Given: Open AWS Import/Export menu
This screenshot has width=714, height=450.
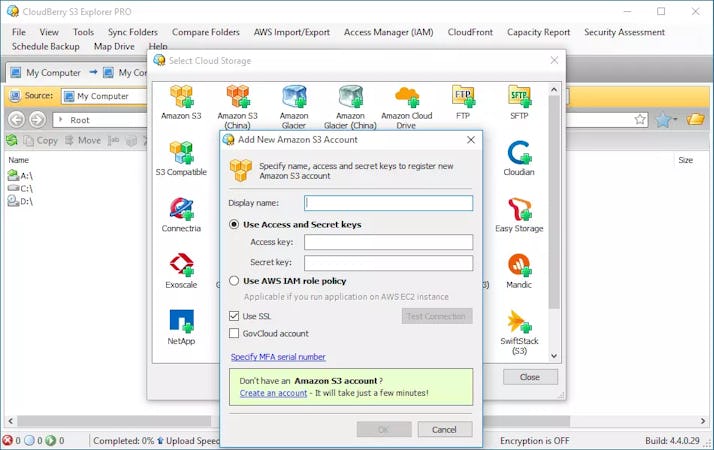Looking at the screenshot, I should coord(291,32).
